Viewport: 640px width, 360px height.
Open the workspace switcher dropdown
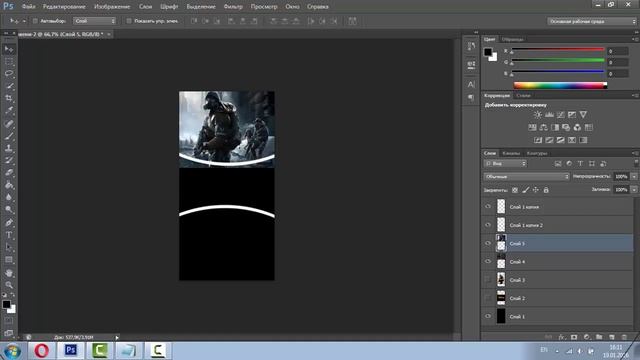point(591,21)
